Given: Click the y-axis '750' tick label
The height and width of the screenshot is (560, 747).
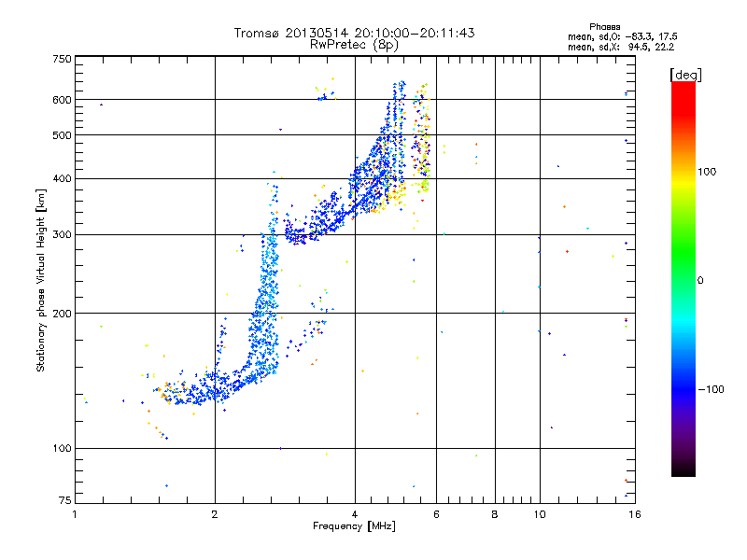Looking at the screenshot, I should tap(62, 59).
